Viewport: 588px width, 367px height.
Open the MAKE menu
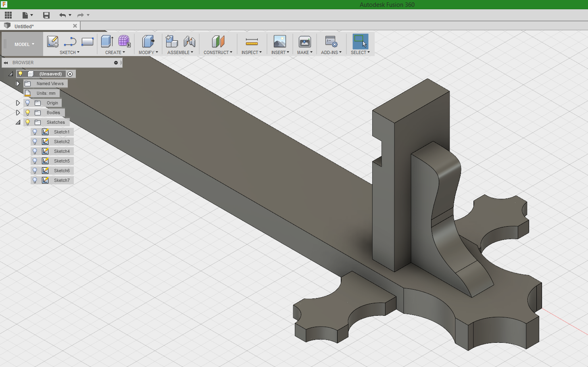pyautogui.click(x=305, y=52)
